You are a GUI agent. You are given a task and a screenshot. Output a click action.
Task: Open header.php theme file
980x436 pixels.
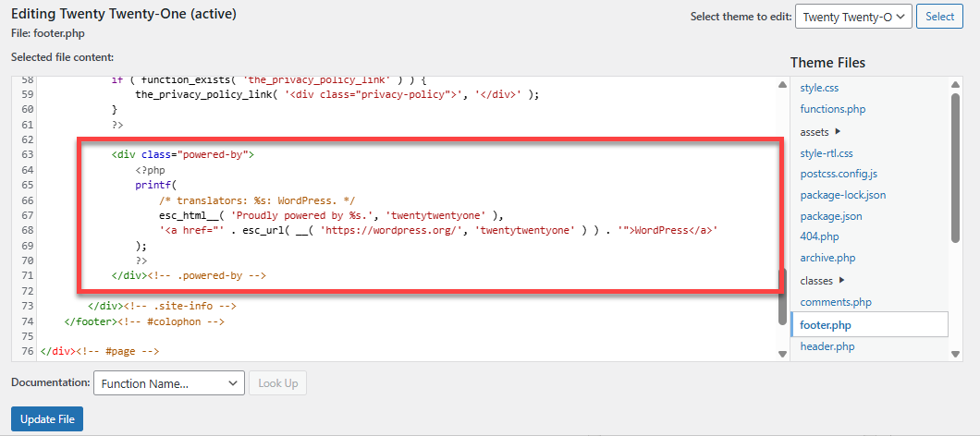[827, 346]
